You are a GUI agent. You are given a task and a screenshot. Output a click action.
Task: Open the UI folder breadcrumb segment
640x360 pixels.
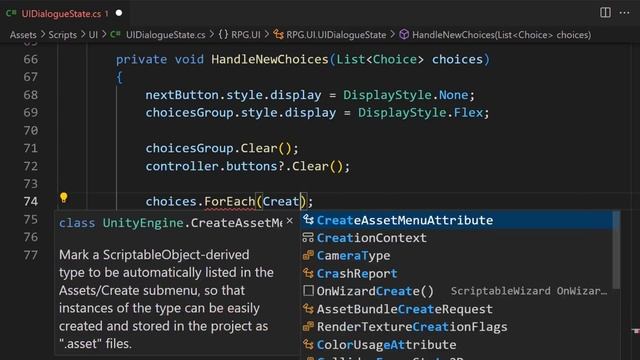[93, 35]
